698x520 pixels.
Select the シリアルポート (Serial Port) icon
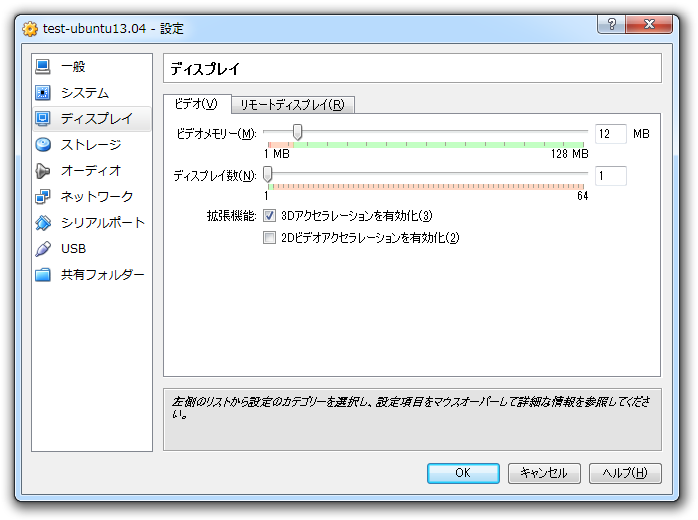[43, 223]
